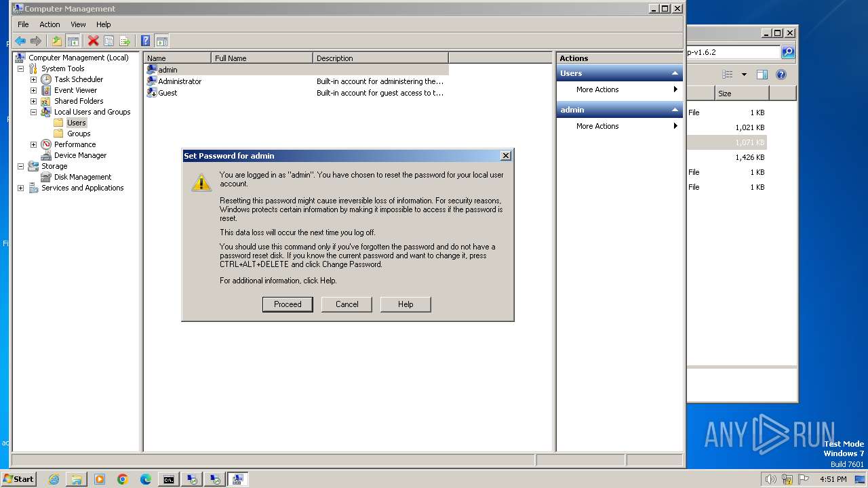The height and width of the screenshot is (488, 868).
Task: Collapse the Users section in Actions pane
Action: [675, 73]
